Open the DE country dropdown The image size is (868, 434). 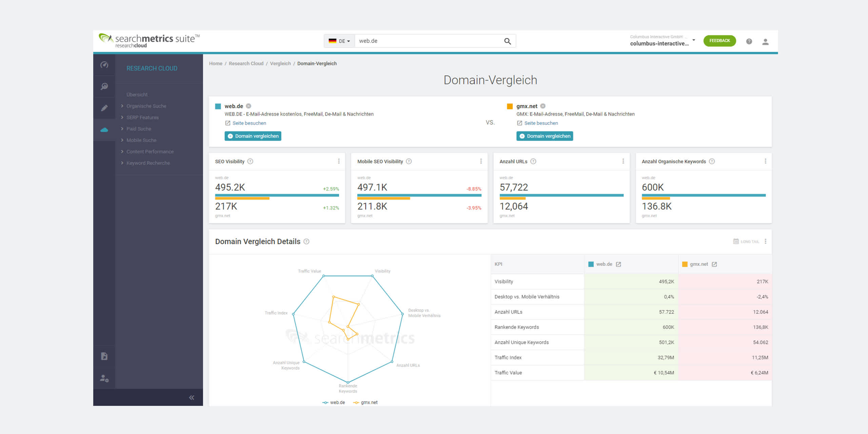(339, 41)
